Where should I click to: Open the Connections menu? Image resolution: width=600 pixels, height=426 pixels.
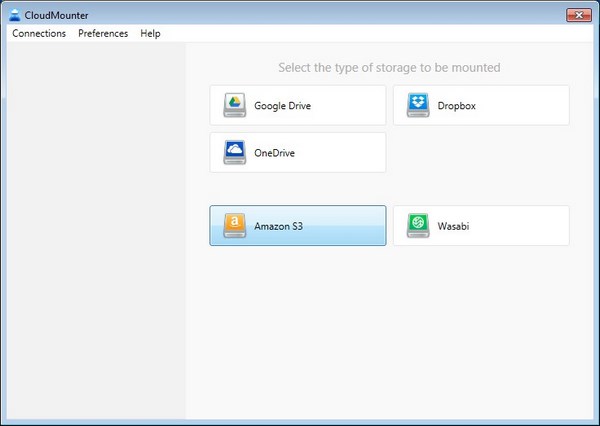[x=39, y=34]
